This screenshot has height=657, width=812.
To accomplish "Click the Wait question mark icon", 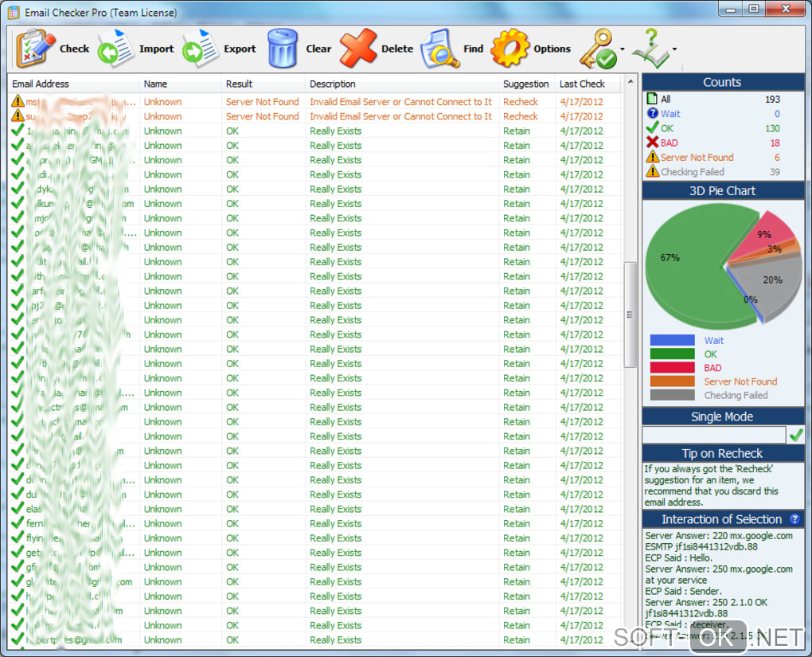I will 653,113.
